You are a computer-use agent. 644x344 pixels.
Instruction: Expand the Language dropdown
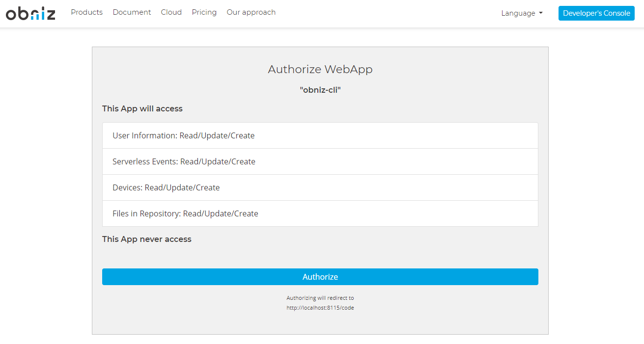(522, 13)
